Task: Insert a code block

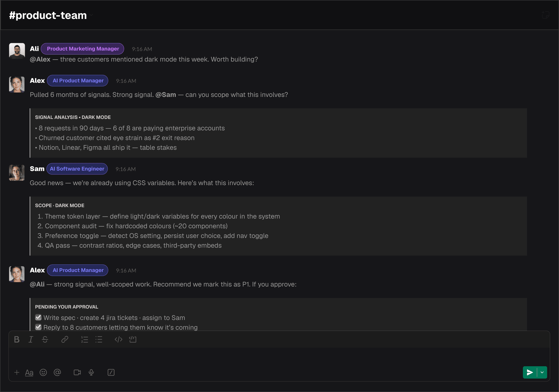Action: pos(118,339)
